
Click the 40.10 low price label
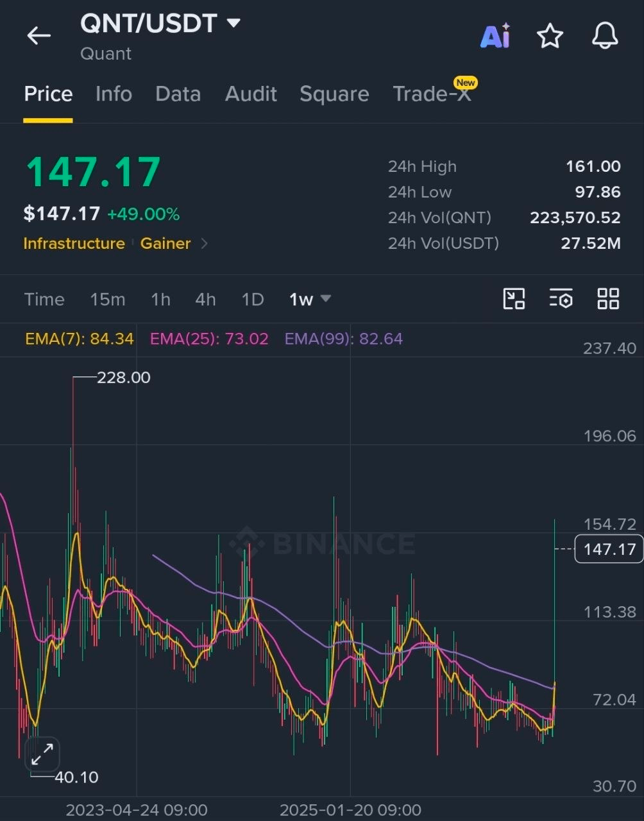click(76, 777)
